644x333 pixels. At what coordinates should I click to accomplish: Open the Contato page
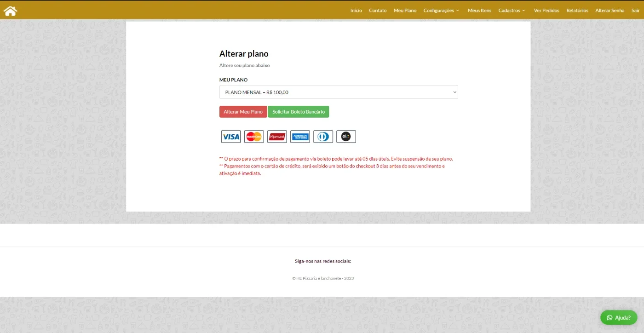click(x=378, y=10)
